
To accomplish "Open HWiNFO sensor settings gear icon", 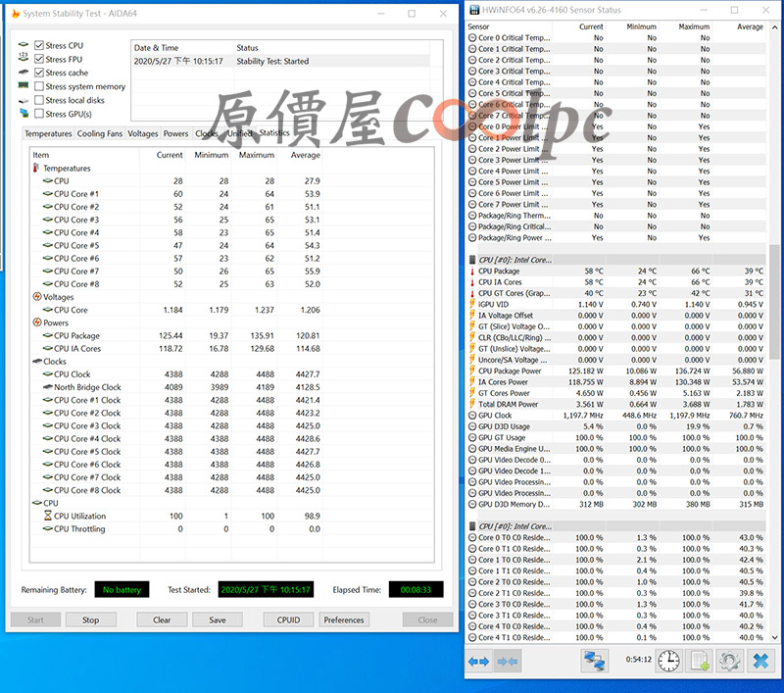I will (x=729, y=661).
